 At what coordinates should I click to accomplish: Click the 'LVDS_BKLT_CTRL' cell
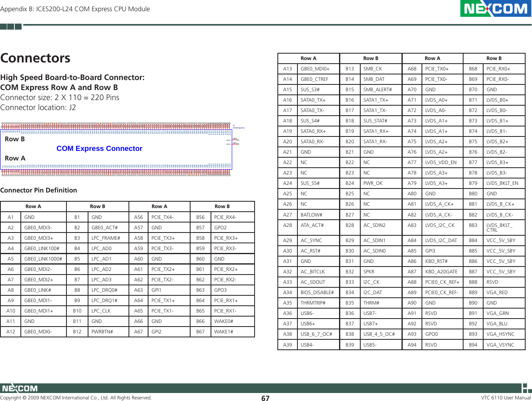pyautogui.click(x=504, y=227)
